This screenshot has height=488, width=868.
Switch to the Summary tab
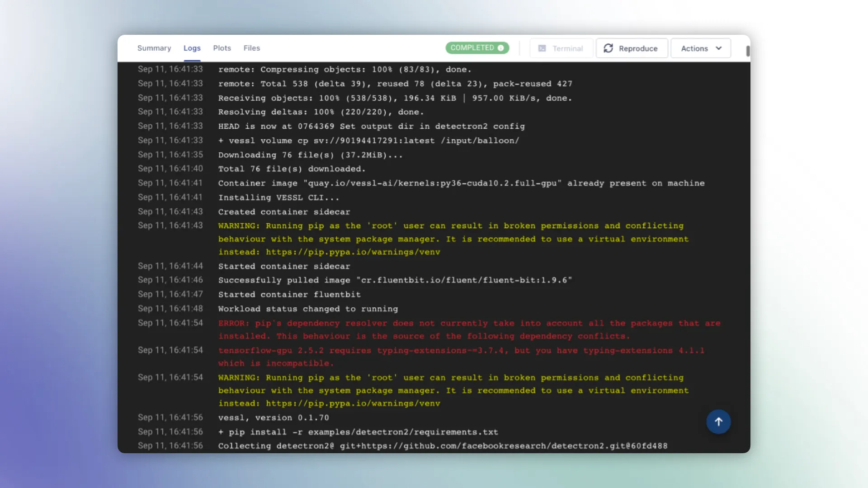pyautogui.click(x=154, y=48)
